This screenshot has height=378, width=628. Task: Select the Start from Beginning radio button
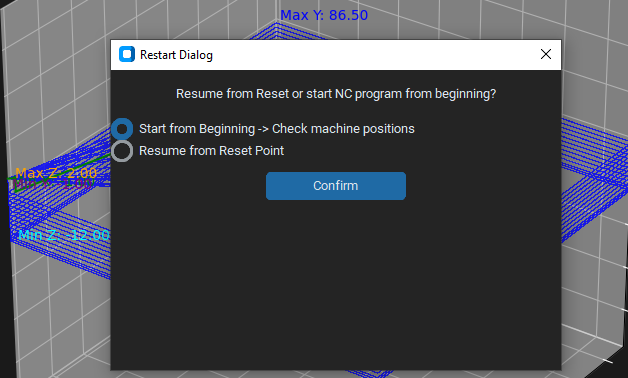[x=122, y=129]
